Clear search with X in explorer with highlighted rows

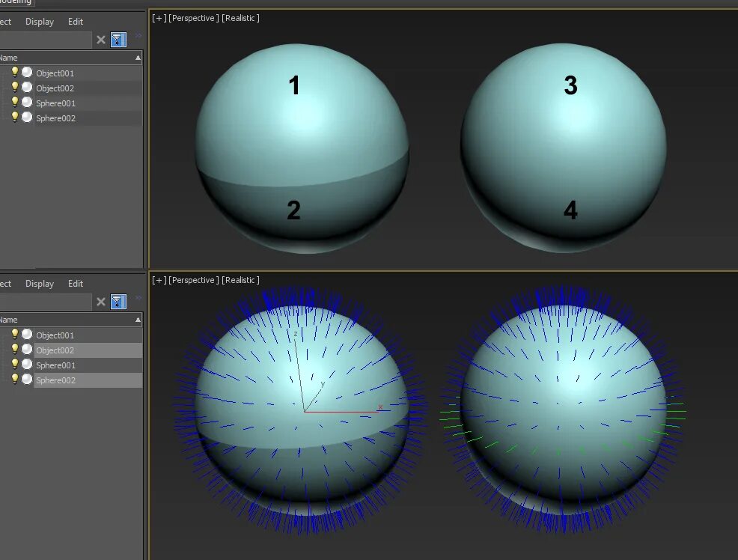(101, 302)
